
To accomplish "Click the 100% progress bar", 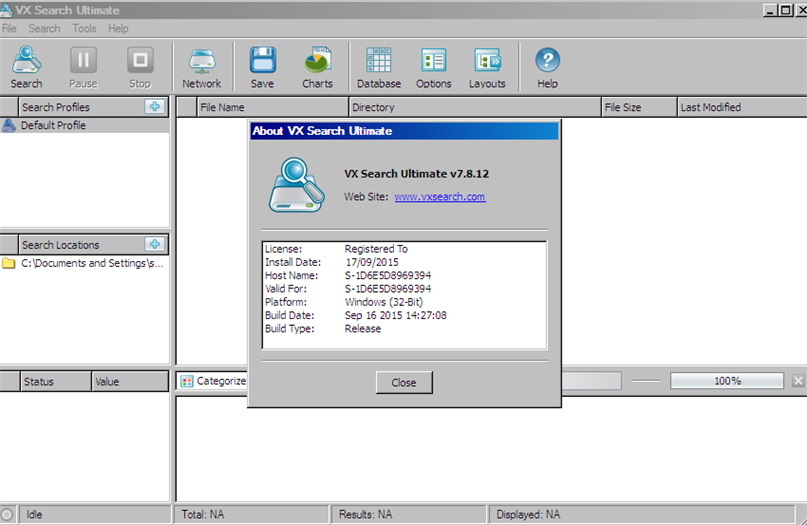I will pyautogui.click(x=727, y=381).
